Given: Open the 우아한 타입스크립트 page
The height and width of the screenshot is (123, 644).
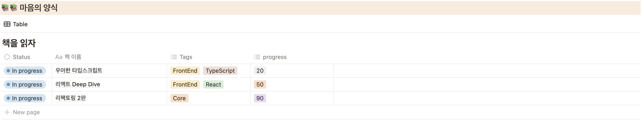Looking at the screenshot, I should (79, 70).
